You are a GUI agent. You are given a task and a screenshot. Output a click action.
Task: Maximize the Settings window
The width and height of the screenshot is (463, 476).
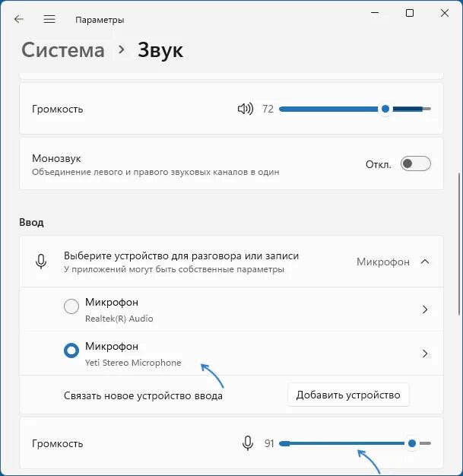coord(410,13)
